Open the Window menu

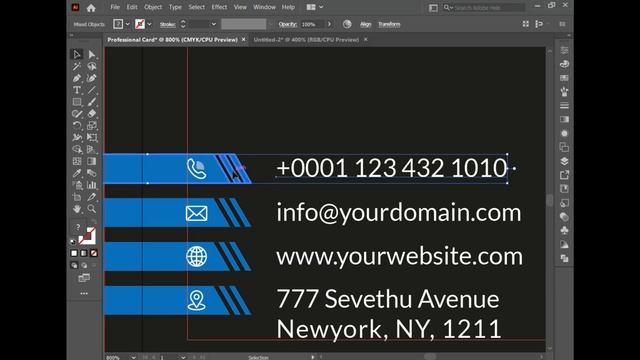pyautogui.click(x=264, y=7)
